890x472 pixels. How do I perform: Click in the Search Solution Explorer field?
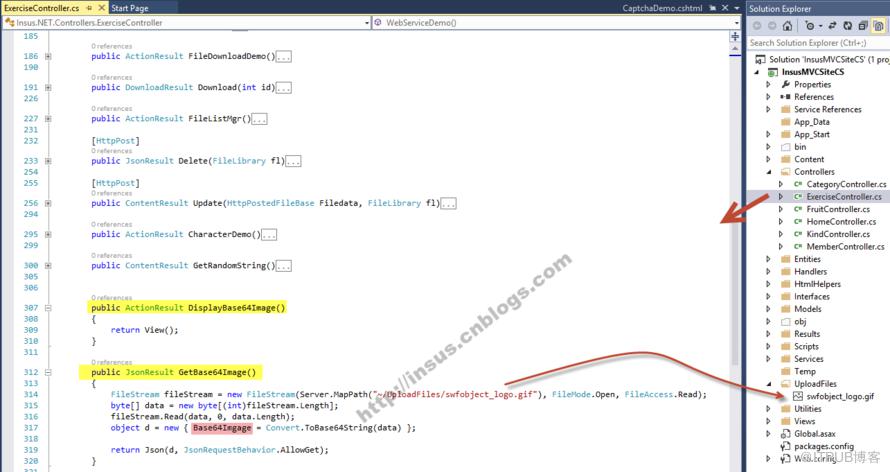817,43
